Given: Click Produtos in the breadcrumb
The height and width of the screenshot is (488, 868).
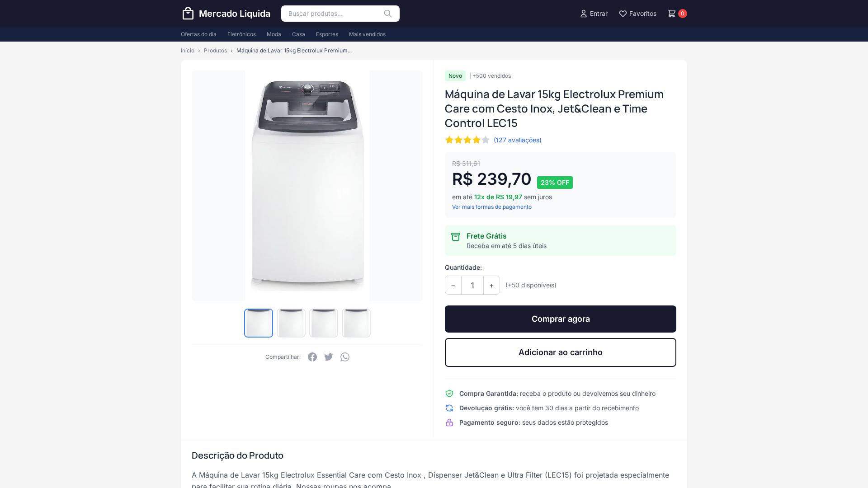Looking at the screenshot, I should tap(215, 51).
